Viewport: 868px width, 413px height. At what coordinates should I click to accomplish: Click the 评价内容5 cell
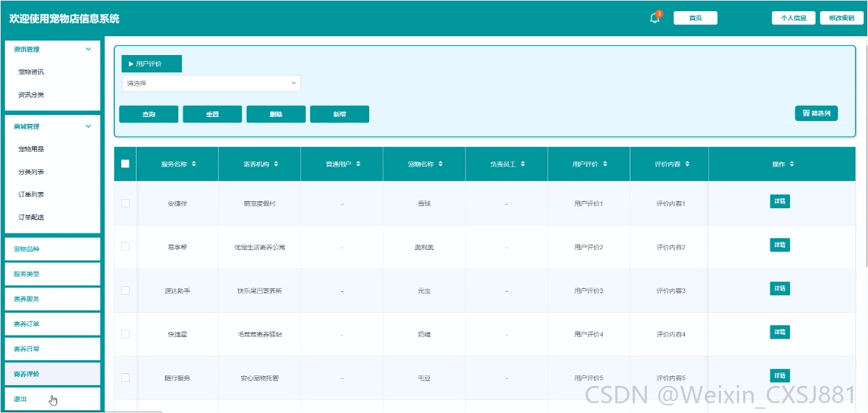671,378
